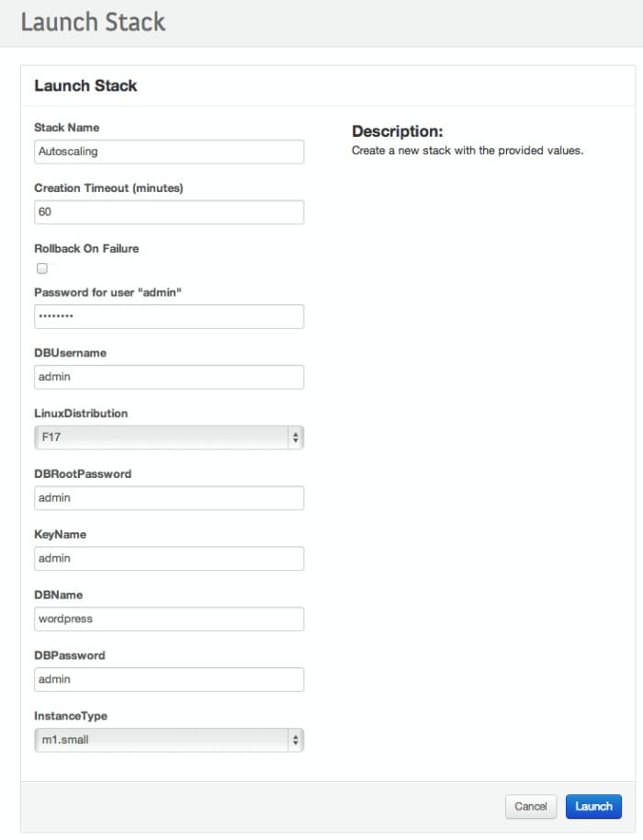
Task: Click into the DBUsername field
Action: 168,377
